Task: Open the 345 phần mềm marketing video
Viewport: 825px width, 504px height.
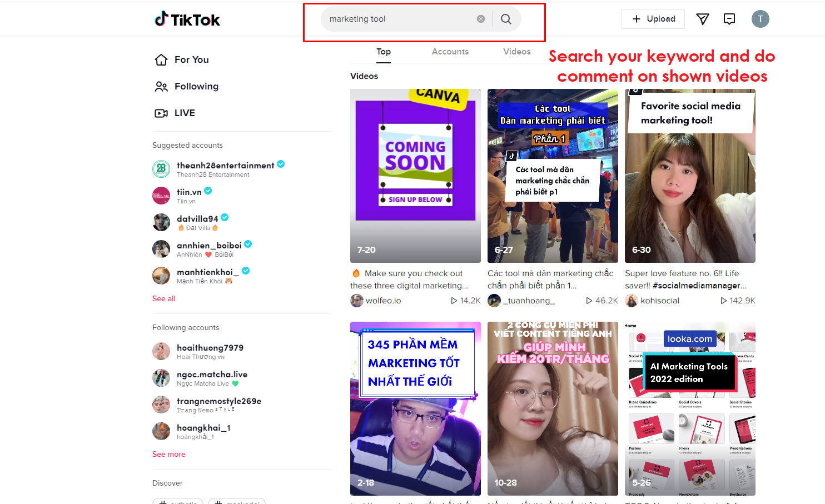Action: pyautogui.click(x=415, y=408)
